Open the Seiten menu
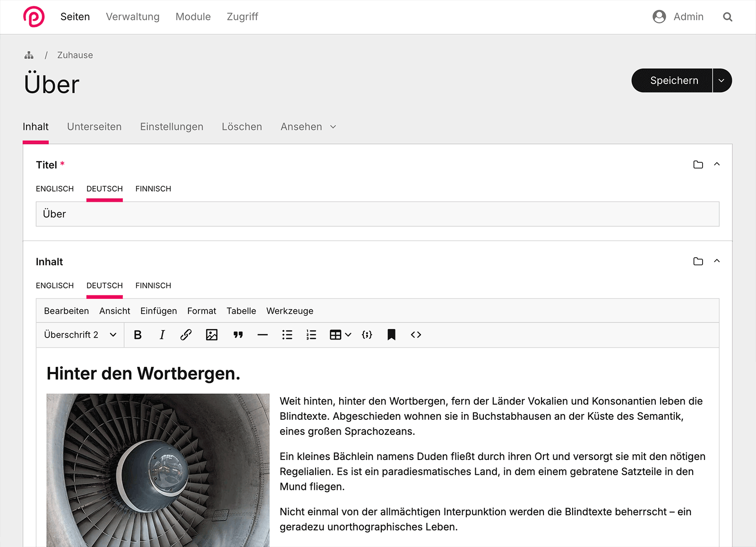 (75, 17)
